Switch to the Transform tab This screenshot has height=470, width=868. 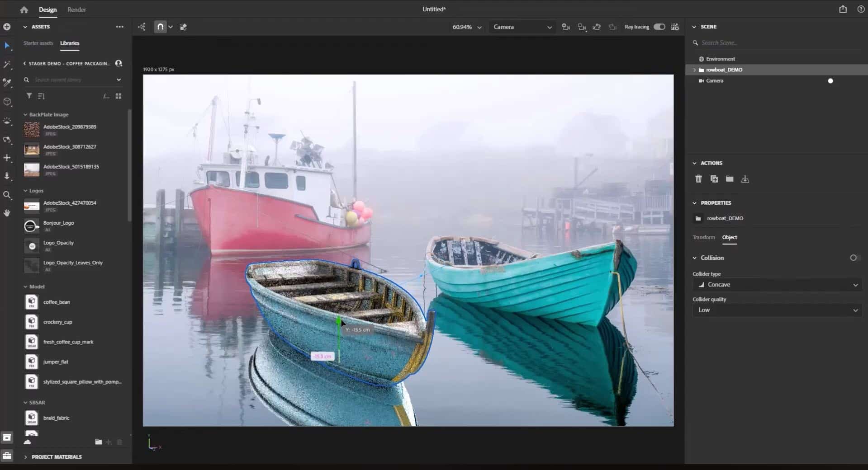pyautogui.click(x=703, y=237)
